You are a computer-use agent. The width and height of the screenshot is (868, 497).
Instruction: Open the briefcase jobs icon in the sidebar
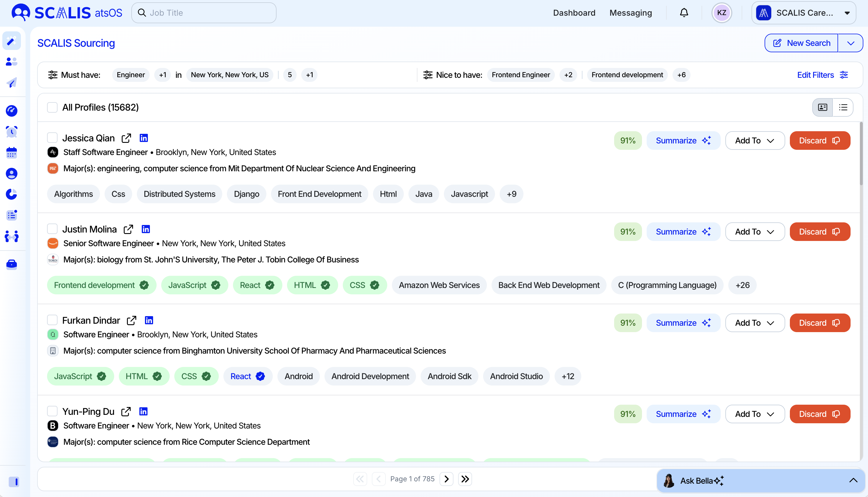tap(12, 264)
